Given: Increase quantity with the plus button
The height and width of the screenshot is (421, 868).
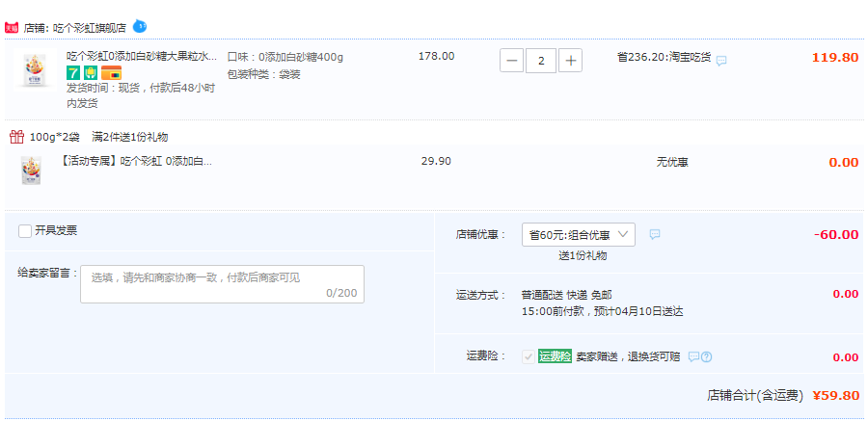Looking at the screenshot, I should [x=570, y=61].
